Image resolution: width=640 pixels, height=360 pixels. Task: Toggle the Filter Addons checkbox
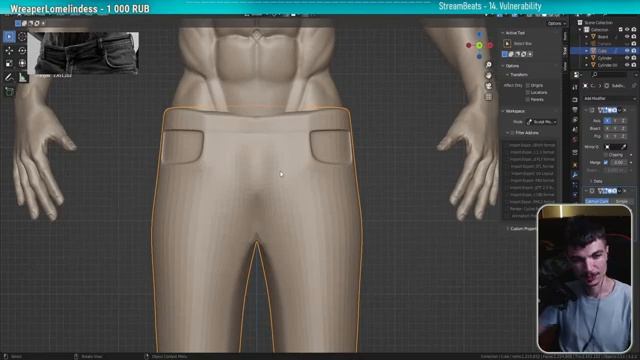[x=512, y=133]
